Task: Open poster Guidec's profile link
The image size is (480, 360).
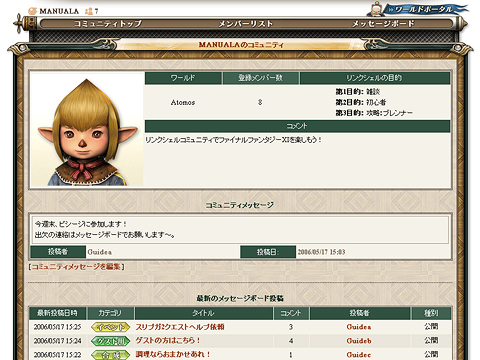Action: click(359, 355)
